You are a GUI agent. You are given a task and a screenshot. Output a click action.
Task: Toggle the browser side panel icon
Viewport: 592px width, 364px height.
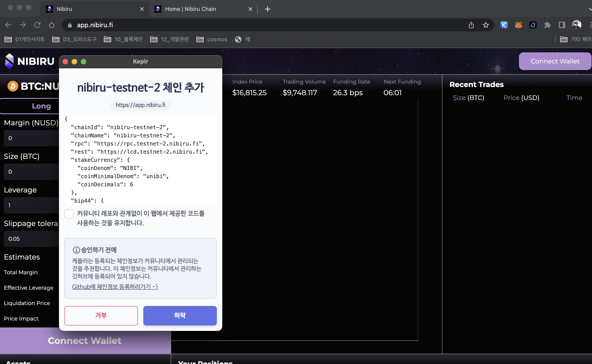[x=562, y=25]
